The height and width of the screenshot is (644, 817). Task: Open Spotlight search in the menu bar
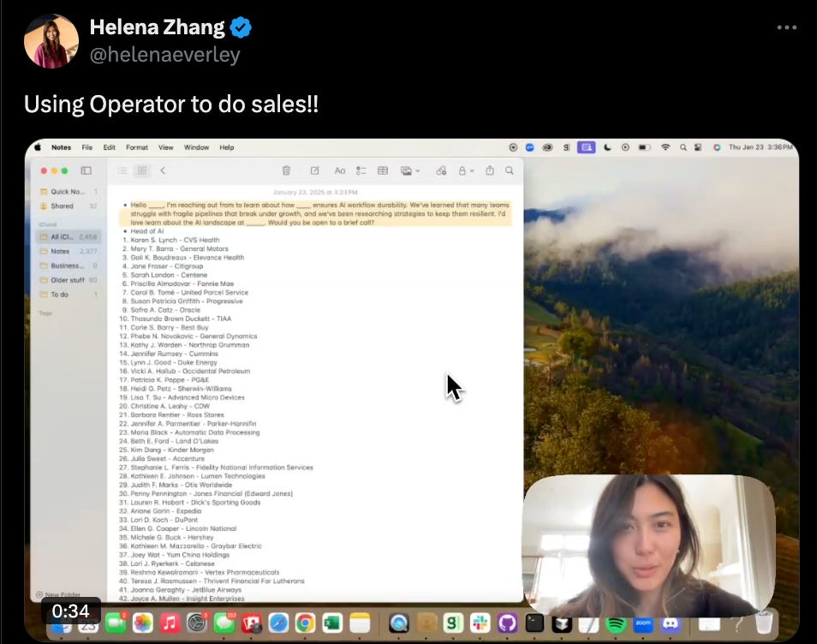pos(683,147)
